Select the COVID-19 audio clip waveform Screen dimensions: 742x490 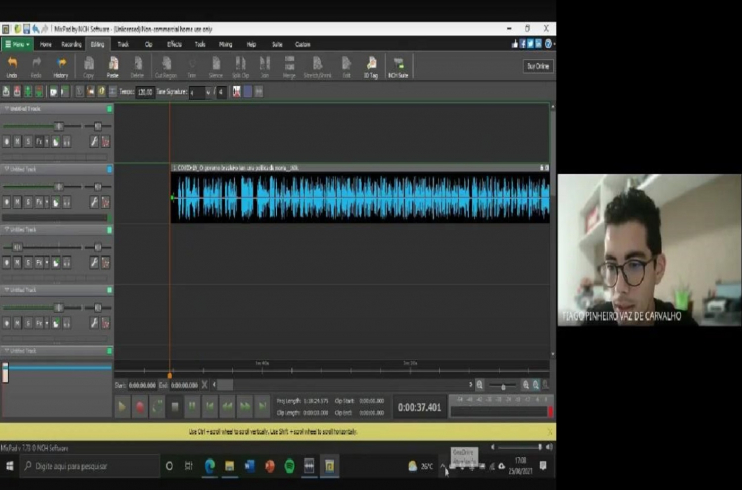coord(360,198)
